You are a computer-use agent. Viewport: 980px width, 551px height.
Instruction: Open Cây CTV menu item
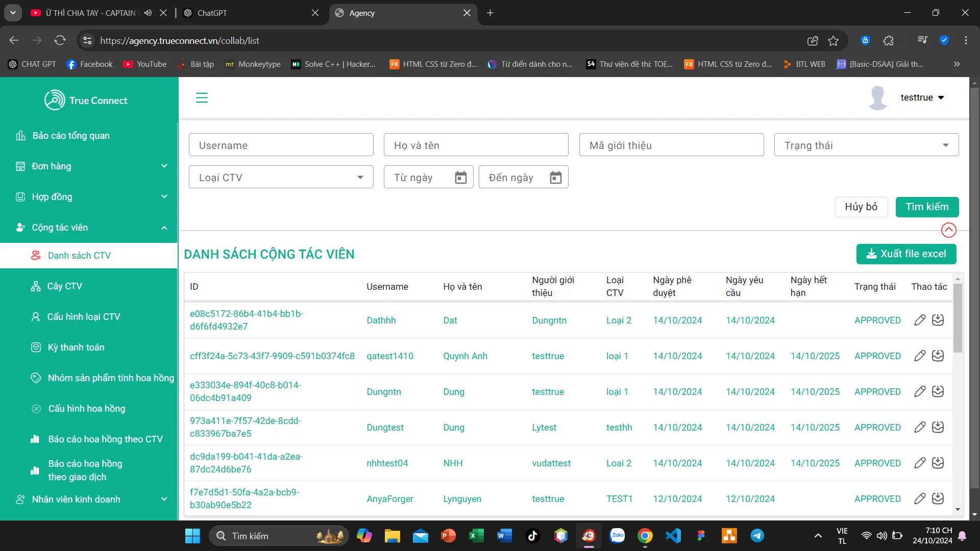(x=65, y=286)
